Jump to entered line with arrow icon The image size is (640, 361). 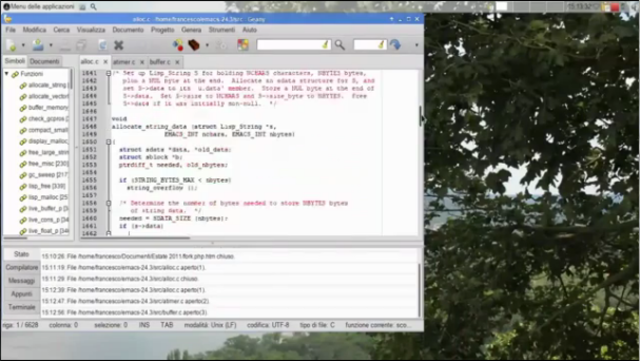[x=395, y=45]
